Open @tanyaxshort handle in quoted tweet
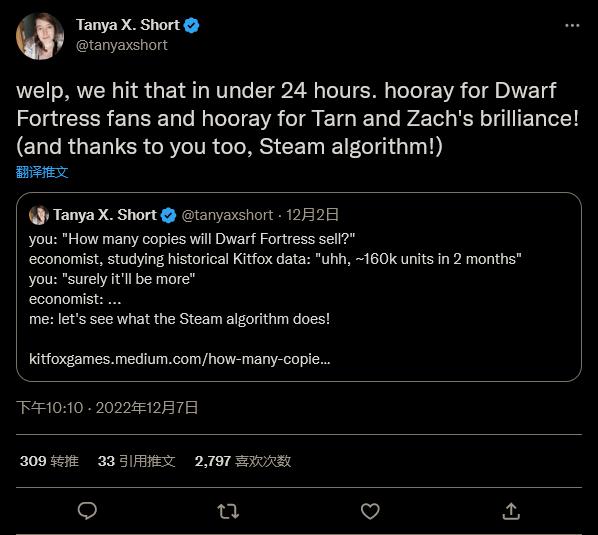The width and height of the screenshot is (598, 535). (227, 215)
